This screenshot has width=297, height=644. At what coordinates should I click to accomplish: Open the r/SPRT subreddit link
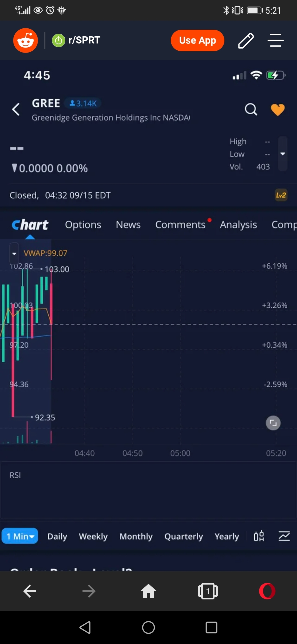click(84, 40)
